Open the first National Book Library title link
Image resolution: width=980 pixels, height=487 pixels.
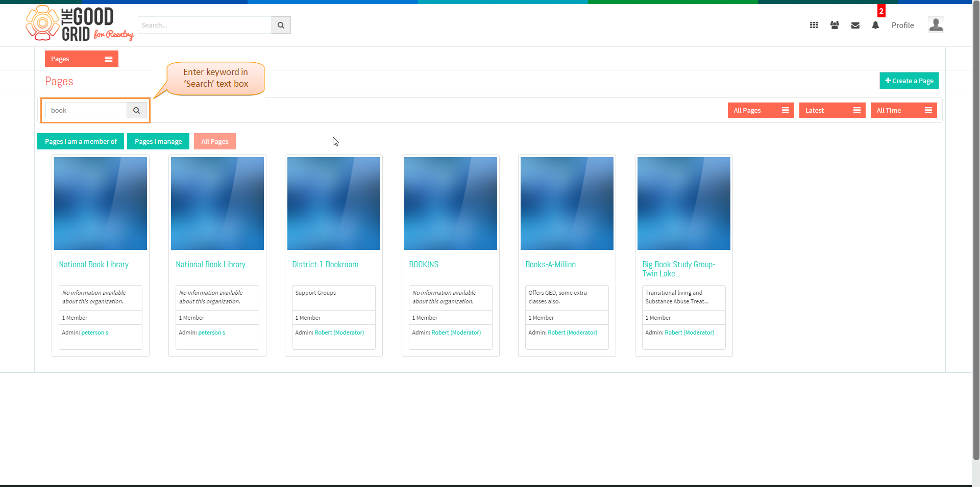pos(93,264)
